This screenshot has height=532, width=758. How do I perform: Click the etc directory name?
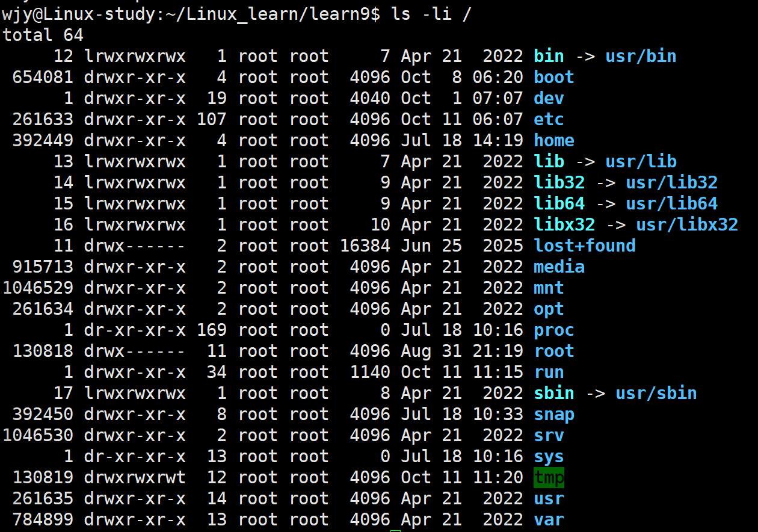tap(549, 120)
